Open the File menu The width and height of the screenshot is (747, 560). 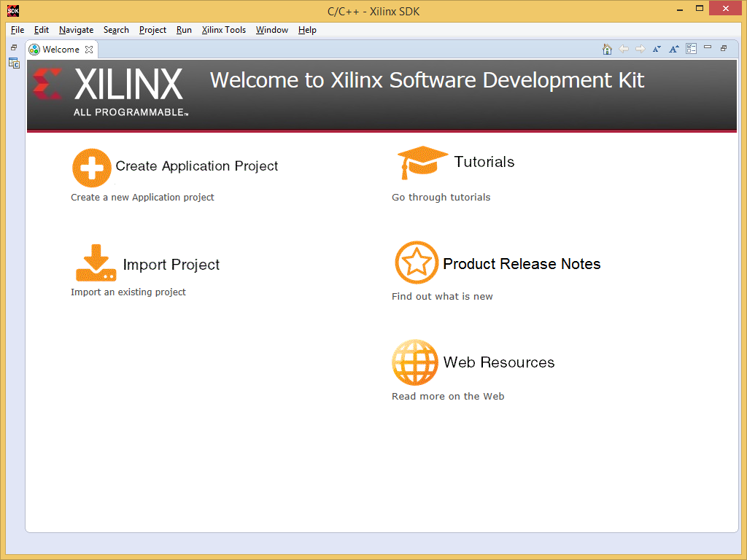pyautogui.click(x=18, y=29)
